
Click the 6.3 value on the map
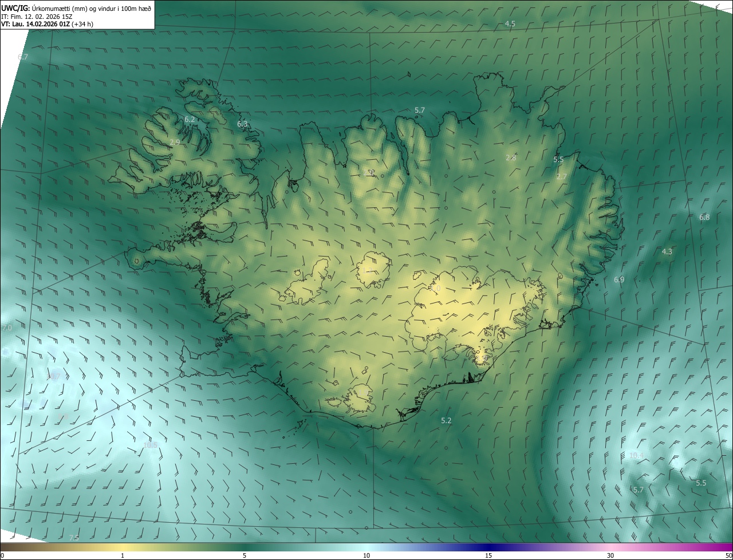click(242, 124)
